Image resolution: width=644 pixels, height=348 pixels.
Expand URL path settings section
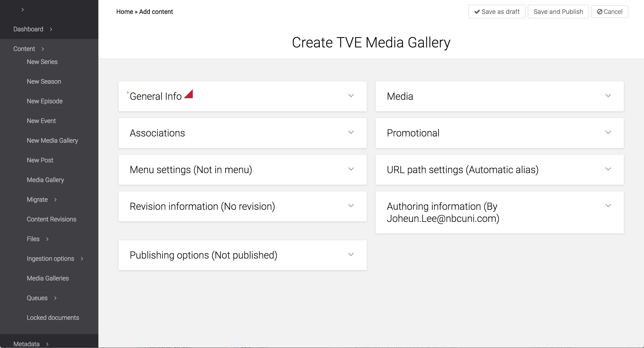point(608,169)
